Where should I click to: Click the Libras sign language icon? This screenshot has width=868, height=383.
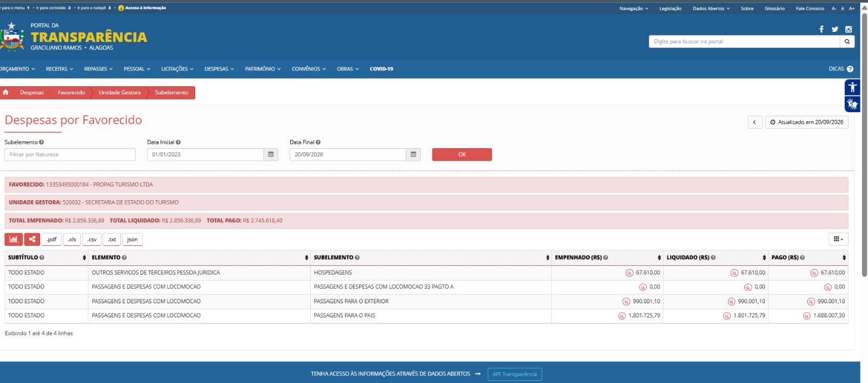(x=852, y=104)
